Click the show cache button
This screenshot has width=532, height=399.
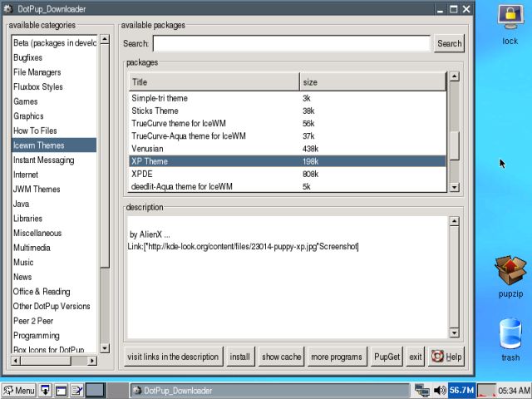click(x=281, y=357)
